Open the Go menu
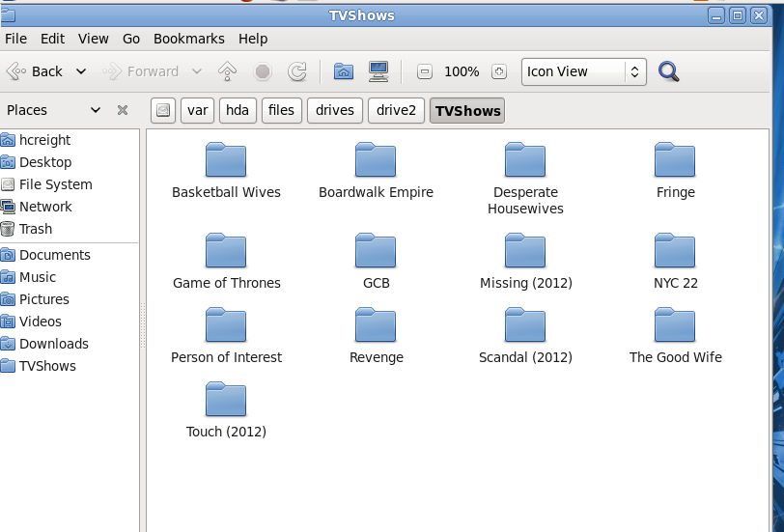The image size is (784, 532). coord(131,39)
